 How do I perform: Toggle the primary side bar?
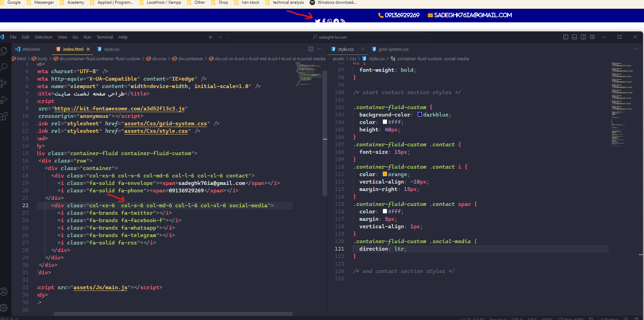[566, 37]
